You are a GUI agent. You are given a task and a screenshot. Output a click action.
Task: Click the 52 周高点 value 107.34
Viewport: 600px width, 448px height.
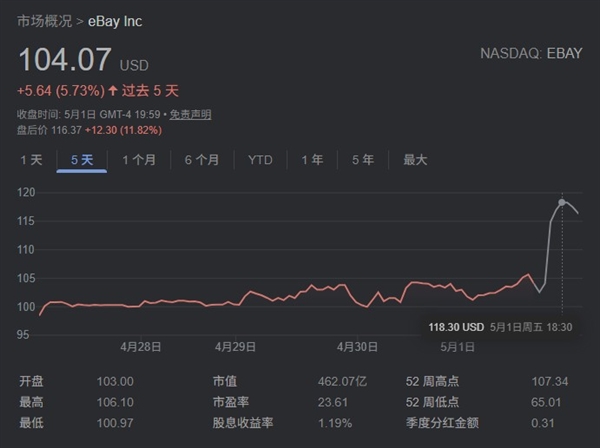pyautogui.click(x=550, y=381)
